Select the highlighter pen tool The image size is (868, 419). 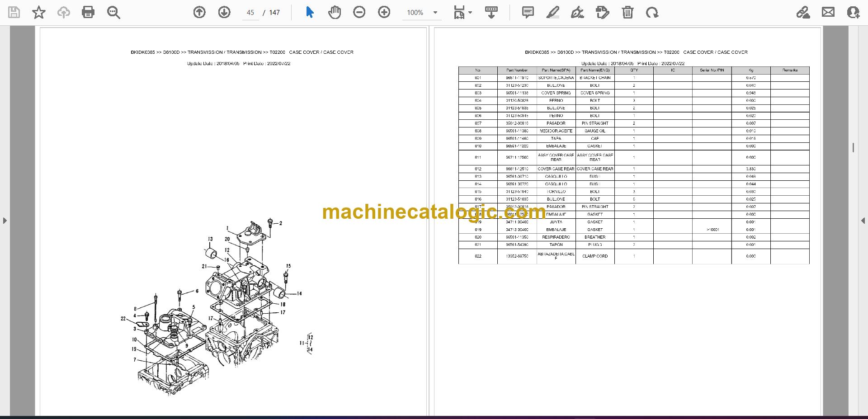(552, 12)
